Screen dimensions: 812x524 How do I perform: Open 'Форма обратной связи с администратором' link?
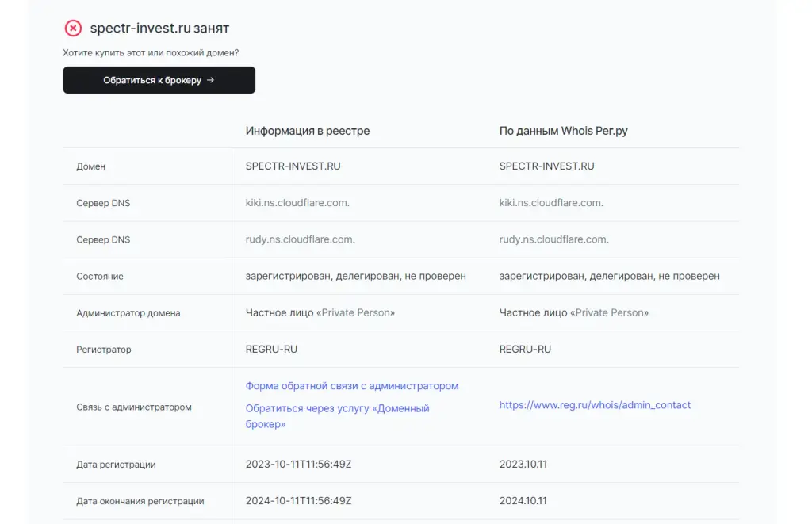pos(352,386)
